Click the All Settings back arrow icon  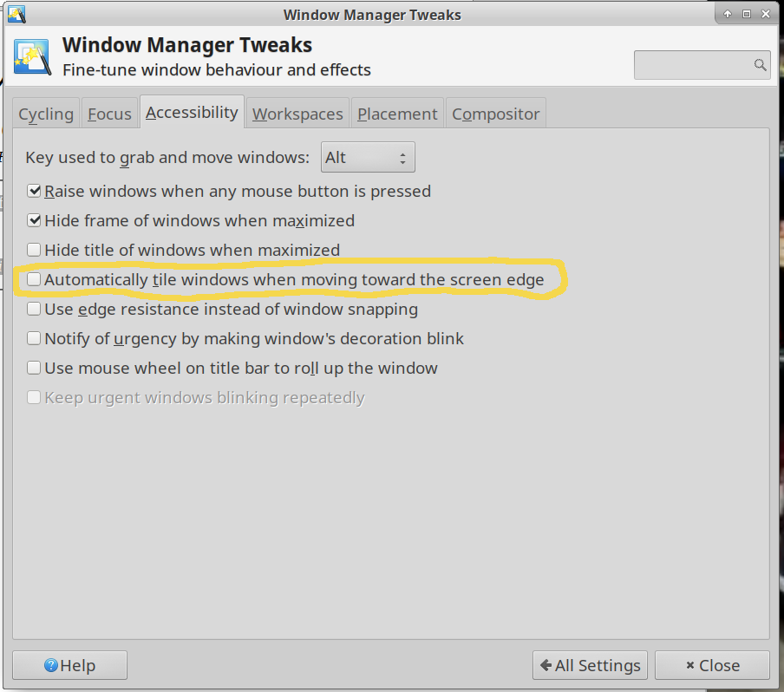(x=546, y=665)
